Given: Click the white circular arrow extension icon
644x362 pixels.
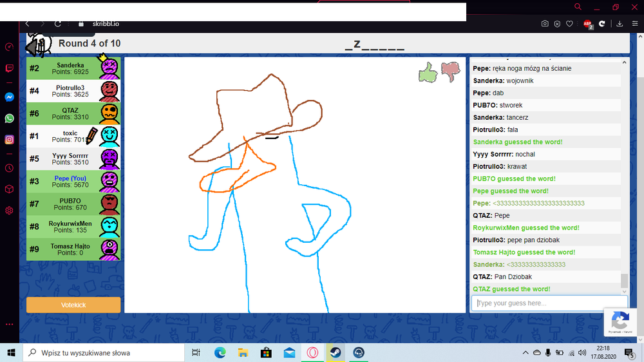Looking at the screenshot, I should tap(601, 24).
